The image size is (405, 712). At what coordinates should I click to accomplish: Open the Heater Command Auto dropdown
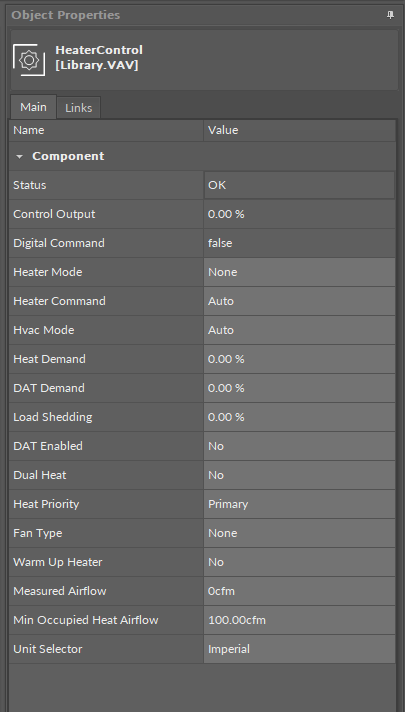pyautogui.click(x=299, y=301)
